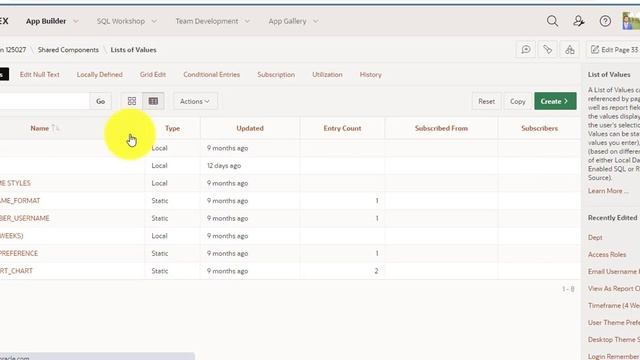This screenshot has height=360, width=640.
Task: Expand the App Gallery dropdown chevron
Action: coord(316,21)
